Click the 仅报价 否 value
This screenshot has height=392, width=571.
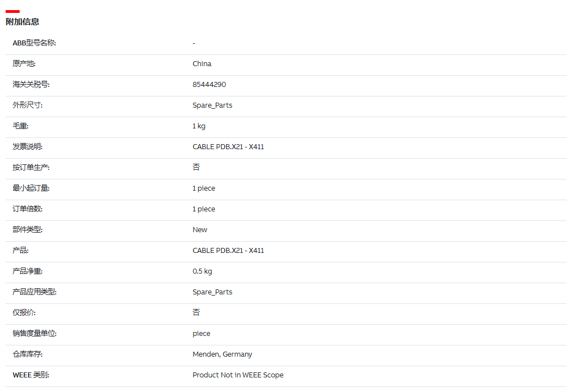click(196, 312)
